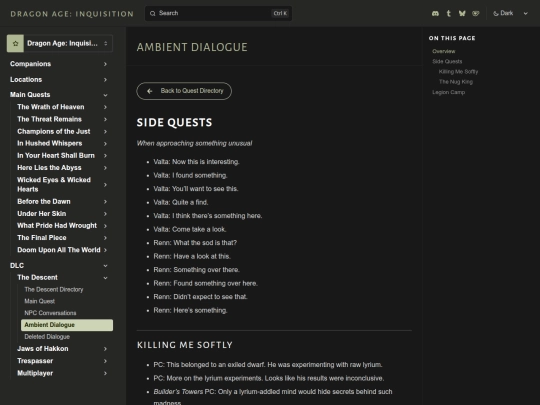Expand the Multiplayer chevron
The image size is (540, 405).
click(x=105, y=373)
